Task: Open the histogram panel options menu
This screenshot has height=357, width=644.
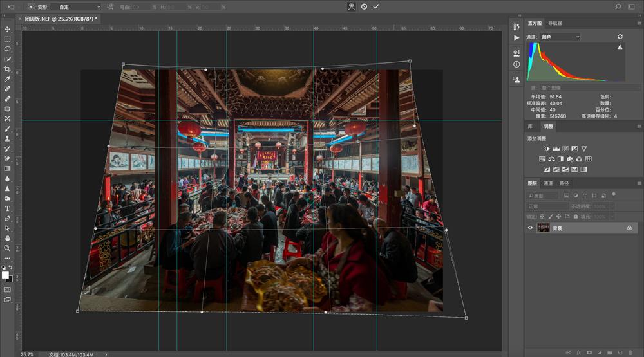Action: click(639, 23)
